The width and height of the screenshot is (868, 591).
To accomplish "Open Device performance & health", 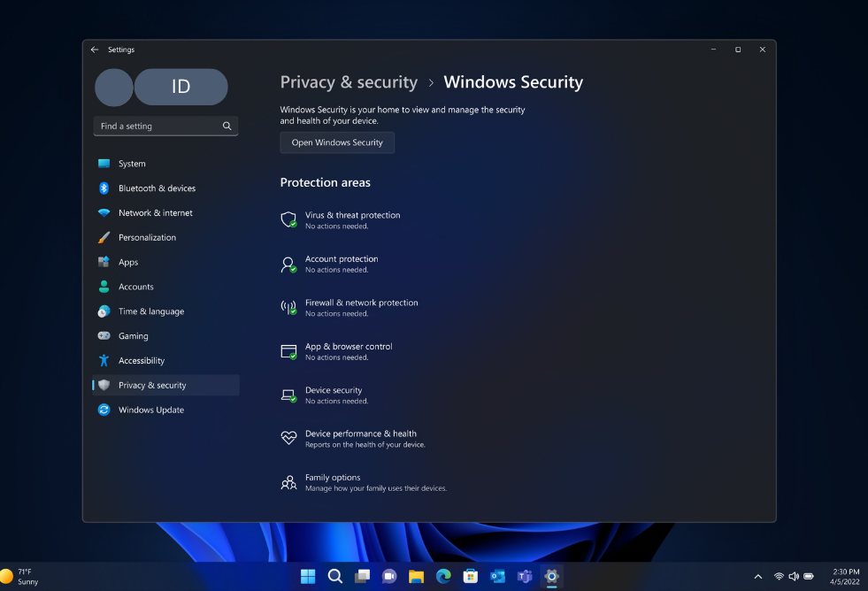I will click(x=353, y=439).
